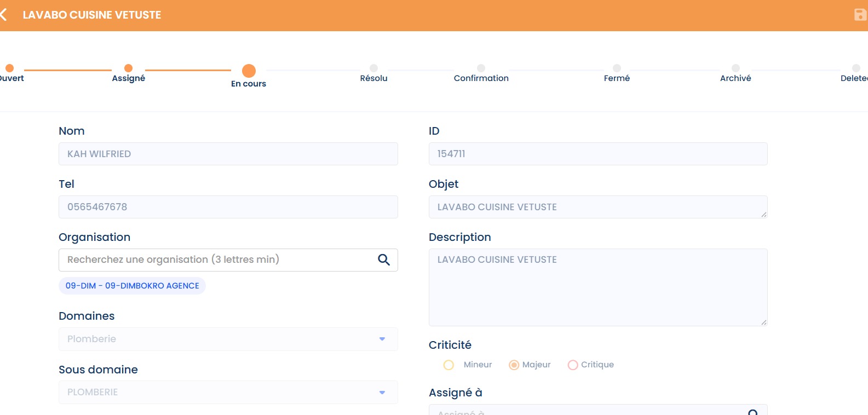The height and width of the screenshot is (415, 868).
Task: Select the Mineur criticality radio button
Action: [x=449, y=365]
